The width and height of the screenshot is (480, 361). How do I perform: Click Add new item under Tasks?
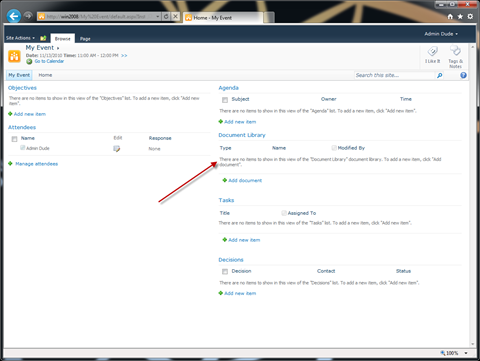point(244,240)
